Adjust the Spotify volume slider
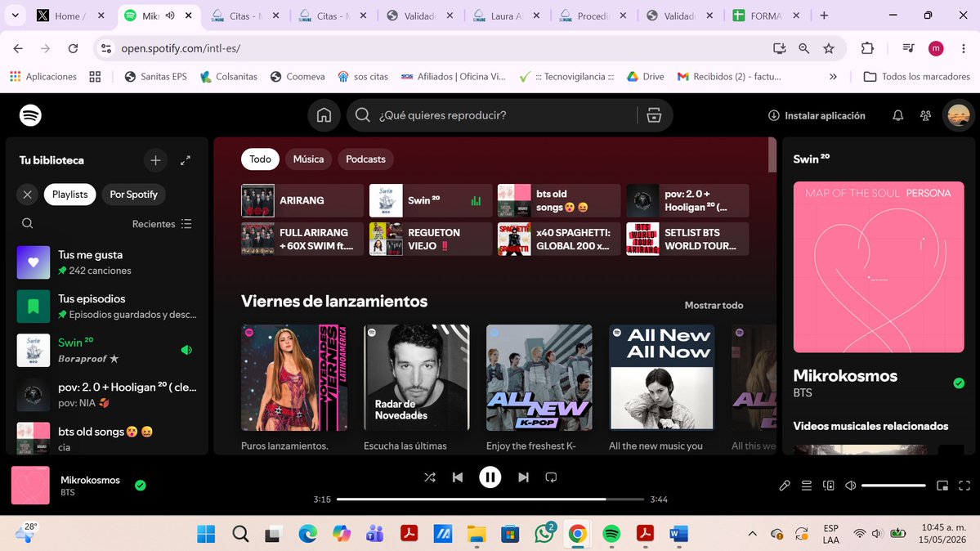 [x=893, y=486]
